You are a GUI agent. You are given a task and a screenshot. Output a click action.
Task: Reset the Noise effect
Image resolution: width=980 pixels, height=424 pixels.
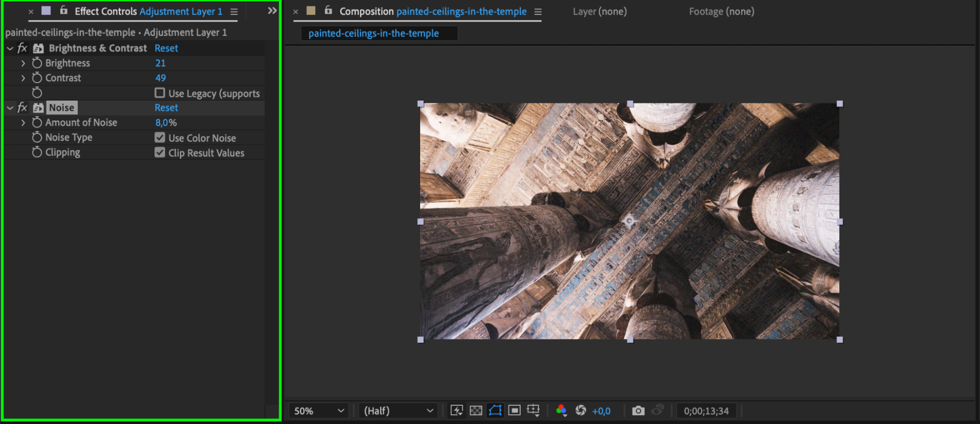166,107
